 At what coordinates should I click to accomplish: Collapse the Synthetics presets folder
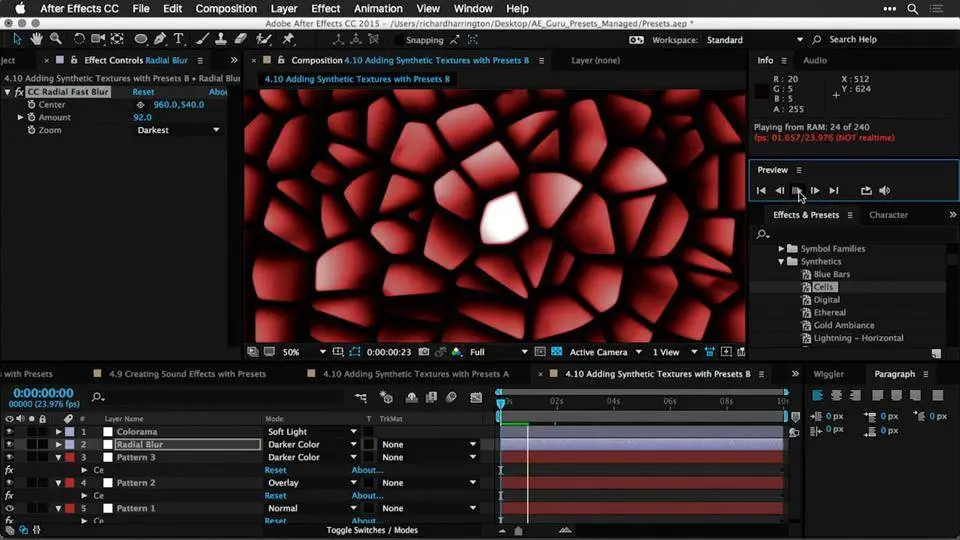782,262
